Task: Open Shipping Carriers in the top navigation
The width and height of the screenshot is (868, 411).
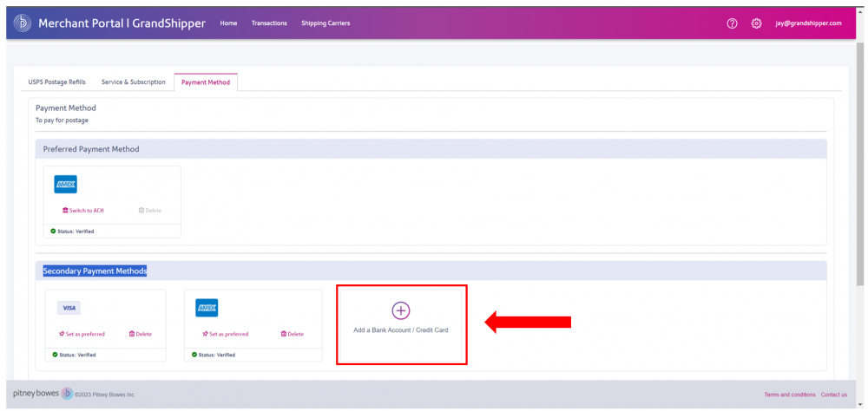Action: tap(325, 23)
